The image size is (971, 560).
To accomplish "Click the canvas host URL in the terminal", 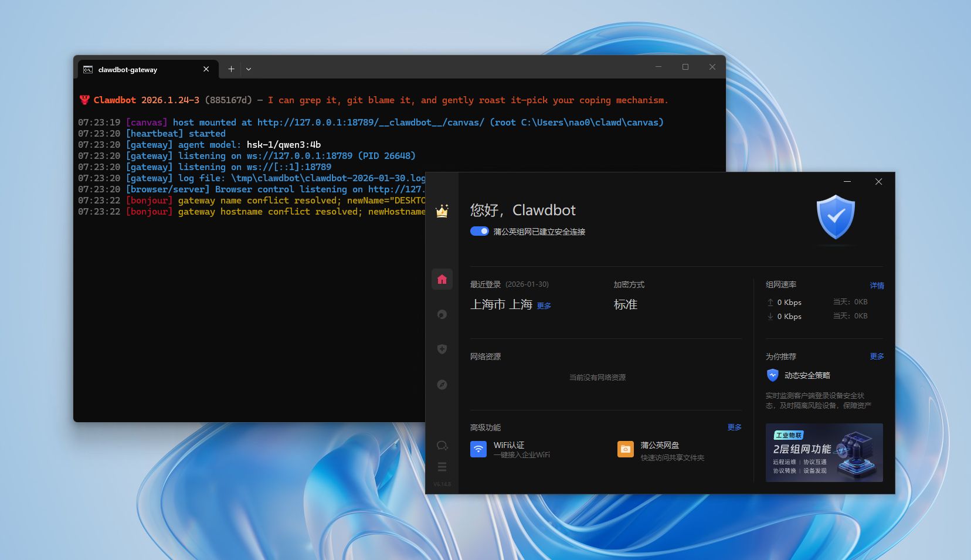I will pos(371,123).
